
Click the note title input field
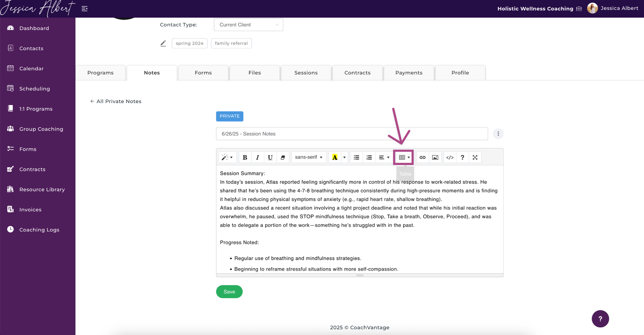352,134
